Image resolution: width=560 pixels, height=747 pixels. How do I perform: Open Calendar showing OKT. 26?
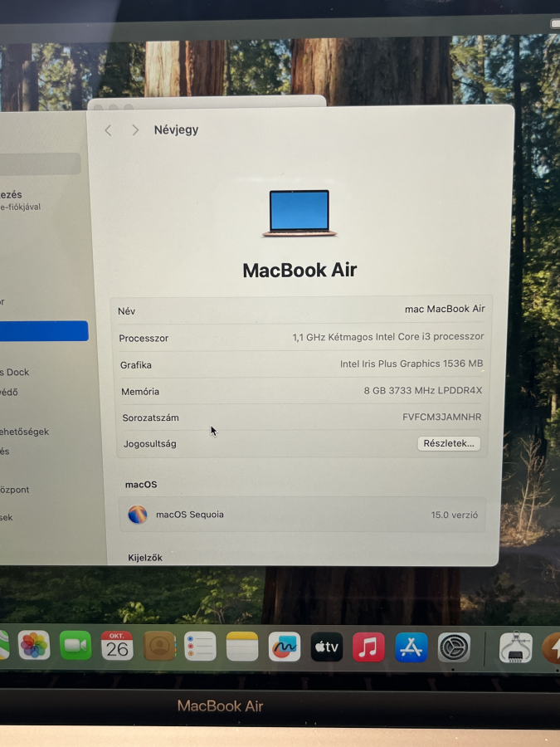coord(117,646)
